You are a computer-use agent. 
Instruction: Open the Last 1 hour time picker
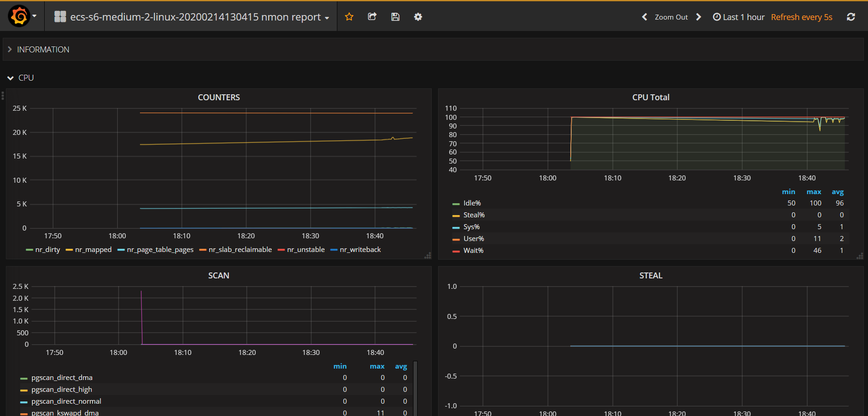tap(739, 17)
